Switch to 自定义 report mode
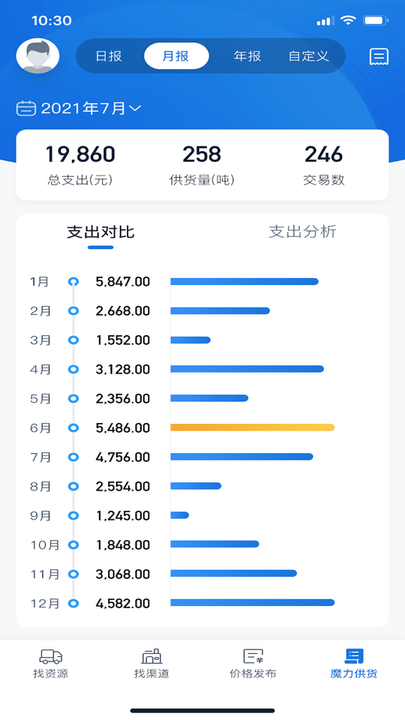The width and height of the screenshot is (405, 720). tap(309, 56)
